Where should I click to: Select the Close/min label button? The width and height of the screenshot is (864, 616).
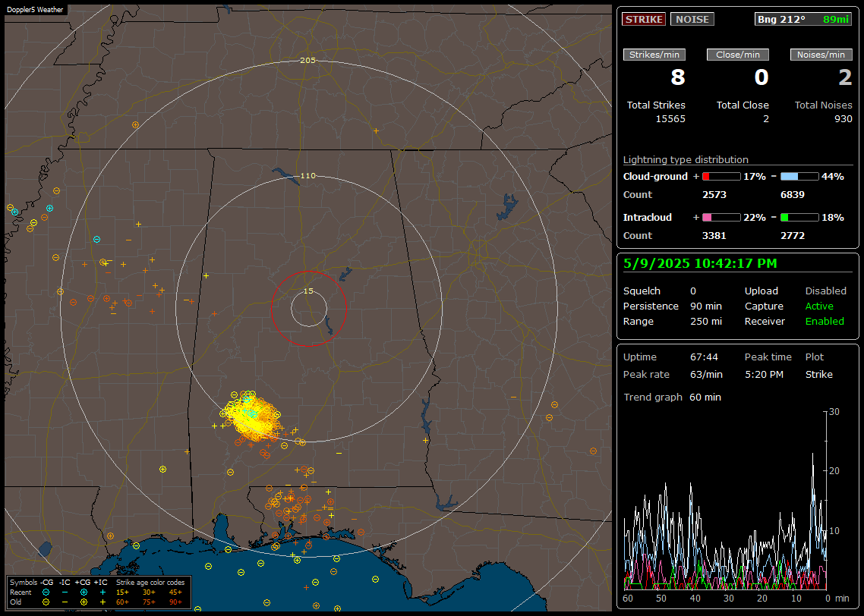point(738,55)
